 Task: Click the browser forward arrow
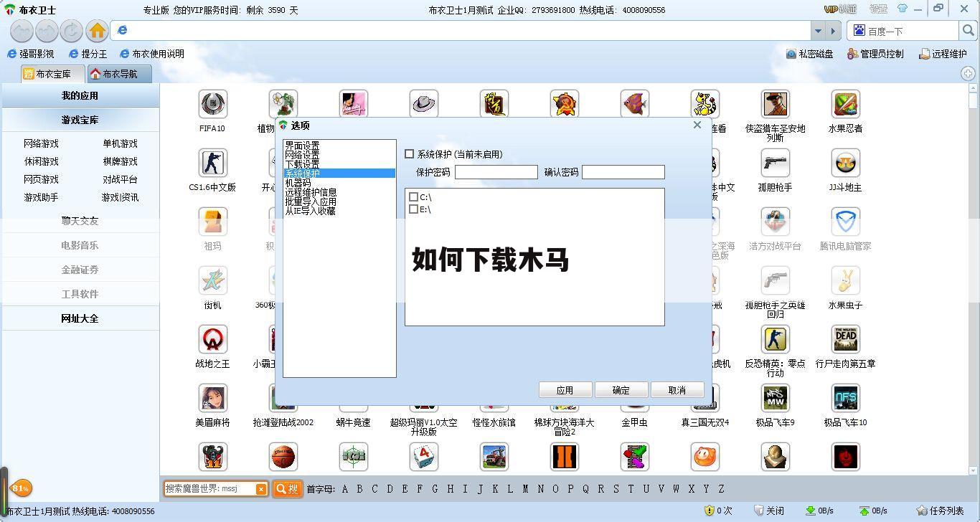[47, 31]
